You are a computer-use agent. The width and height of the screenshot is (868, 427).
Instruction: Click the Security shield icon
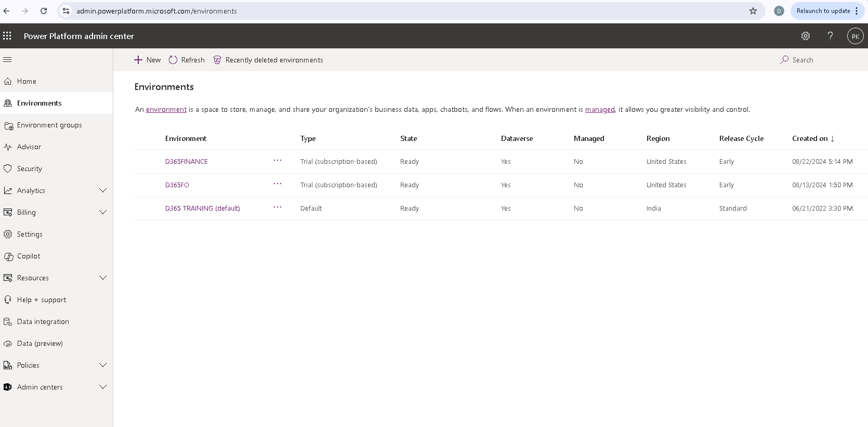tap(8, 169)
